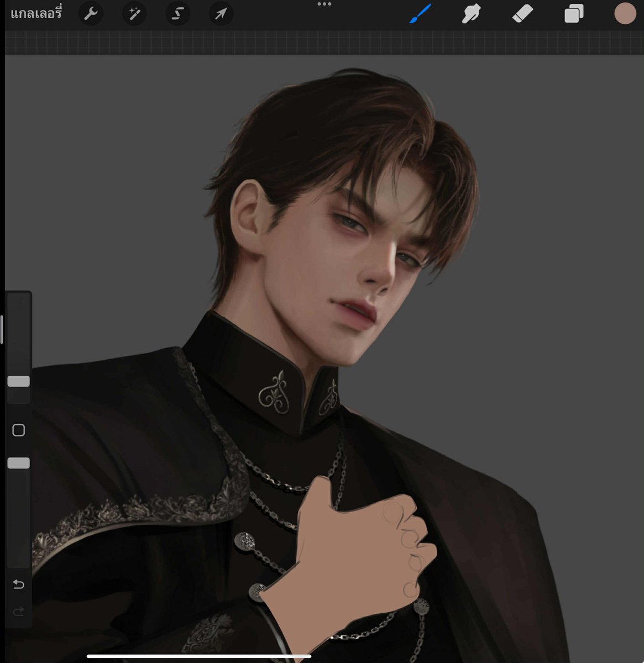Adjust the brush size slider
Viewport: 644px width, 663px height.
pyautogui.click(x=19, y=380)
